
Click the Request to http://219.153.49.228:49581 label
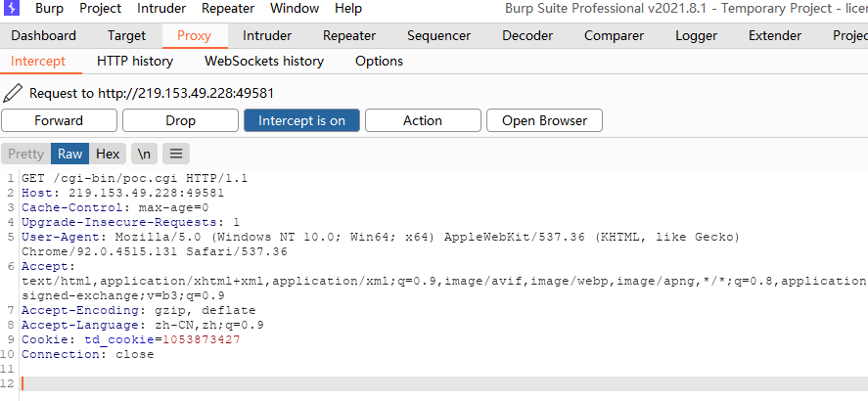[x=152, y=93]
